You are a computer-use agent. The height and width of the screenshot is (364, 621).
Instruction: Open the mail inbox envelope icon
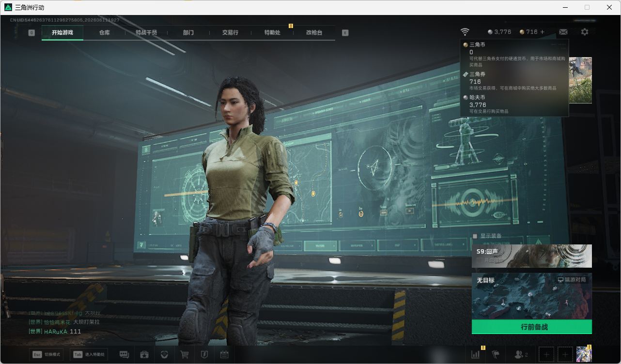click(563, 32)
